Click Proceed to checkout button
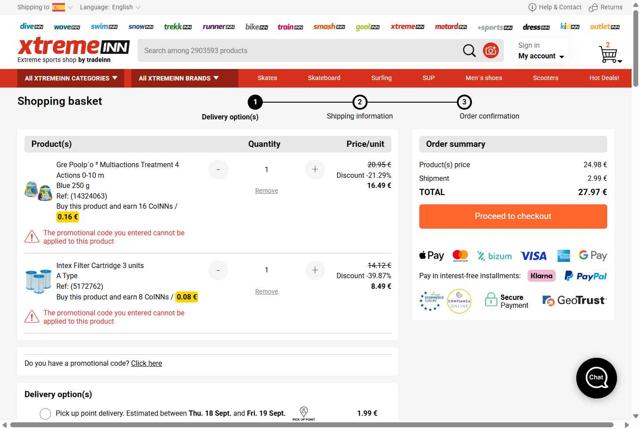Image resolution: width=640 pixels, height=429 pixels. tap(513, 216)
